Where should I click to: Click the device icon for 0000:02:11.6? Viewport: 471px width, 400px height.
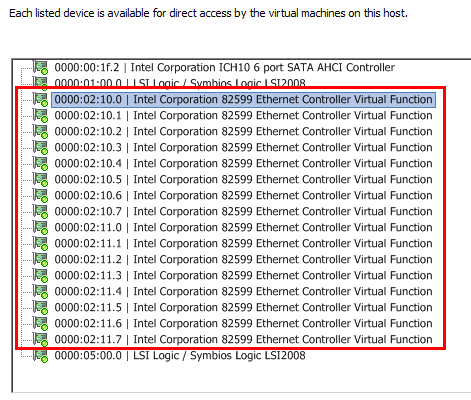click(x=41, y=323)
